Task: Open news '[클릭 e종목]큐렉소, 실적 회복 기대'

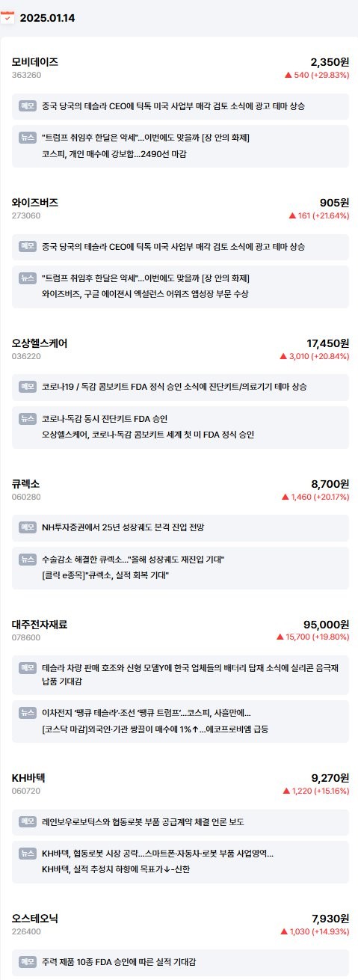Action: point(105,575)
